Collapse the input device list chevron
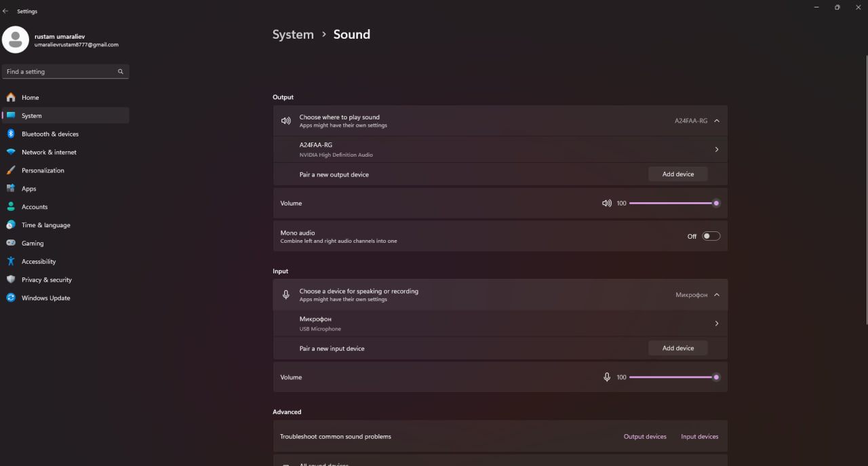Image resolution: width=868 pixels, height=466 pixels. click(x=717, y=294)
